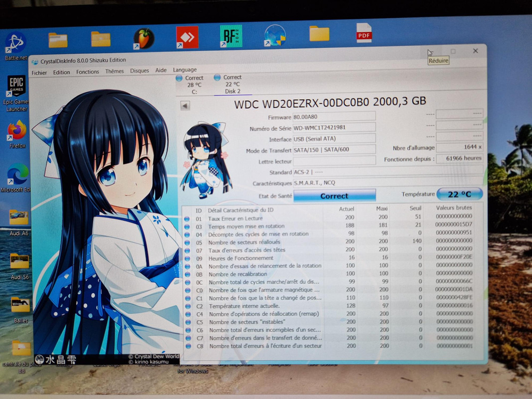Click the status dot of row 05 secteurs réalloués

(x=186, y=242)
